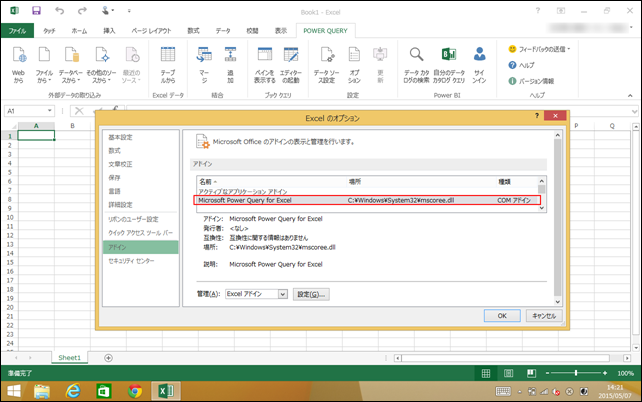Open Google Chrome from taskbar
Screen dimensions: 642x402
tap(135, 391)
